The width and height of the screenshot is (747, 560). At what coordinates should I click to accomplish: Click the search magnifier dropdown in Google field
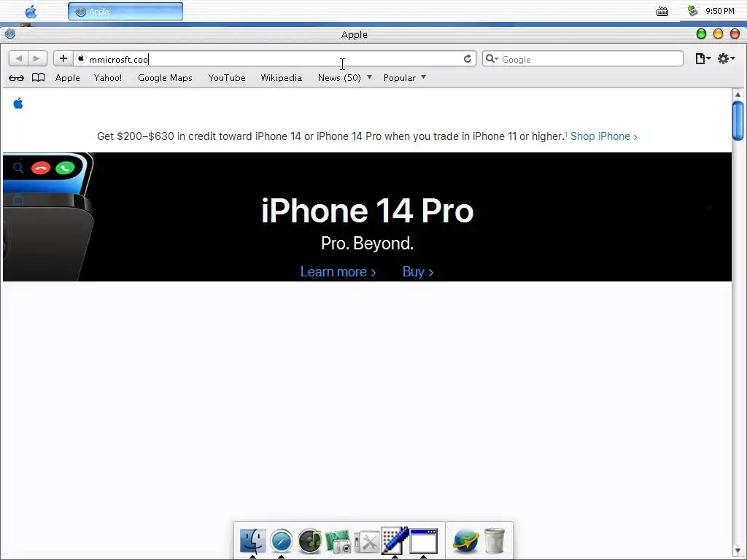coord(492,59)
